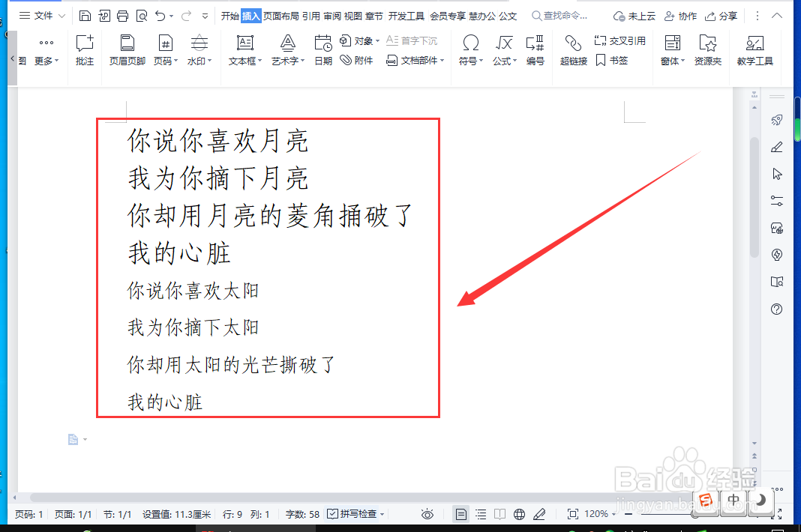
Task: Toggle eye protection mode icon
Action: tap(427, 514)
